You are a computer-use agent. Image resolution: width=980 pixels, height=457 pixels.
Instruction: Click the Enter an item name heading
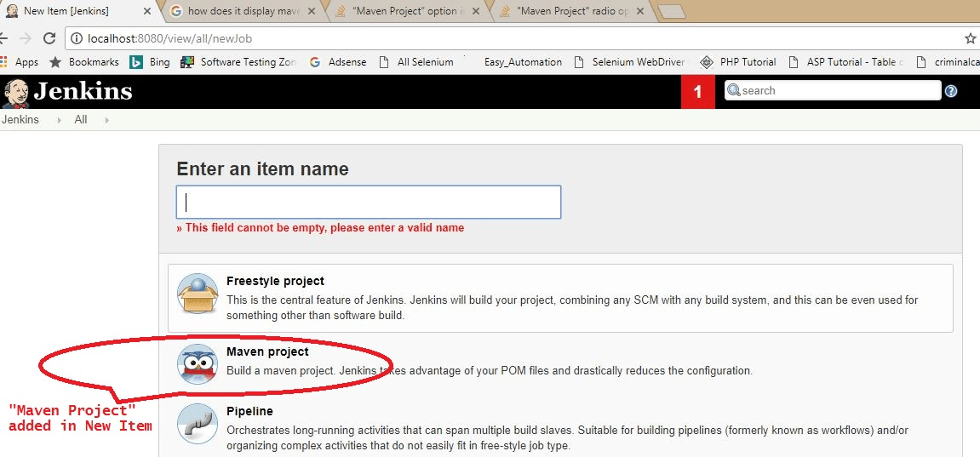(x=262, y=169)
